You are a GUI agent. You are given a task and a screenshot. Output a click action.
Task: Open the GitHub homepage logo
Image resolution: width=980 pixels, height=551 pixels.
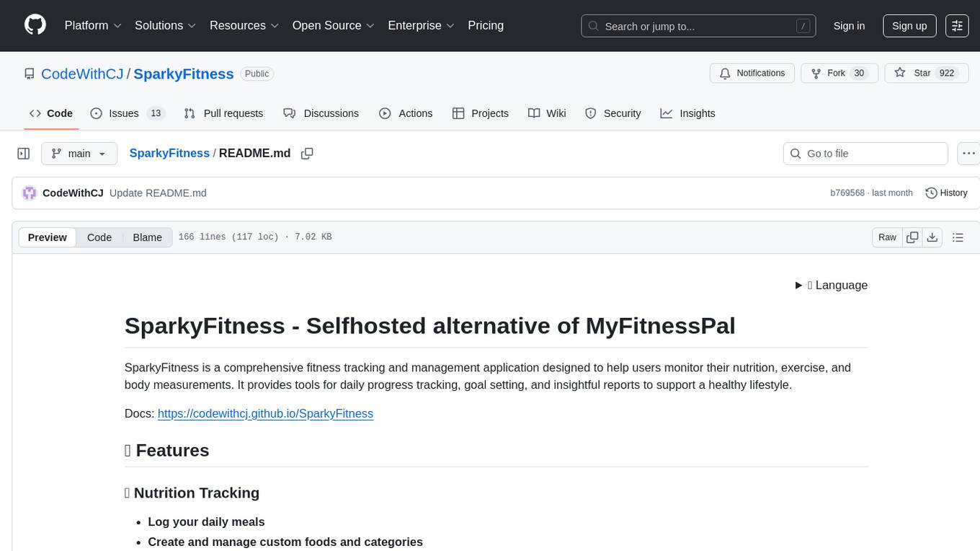[x=35, y=25]
